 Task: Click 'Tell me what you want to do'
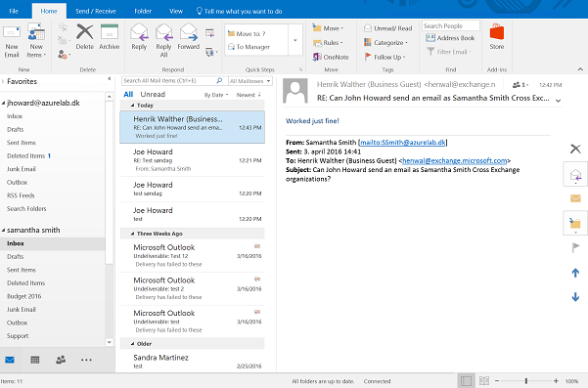click(x=240, y=11)
